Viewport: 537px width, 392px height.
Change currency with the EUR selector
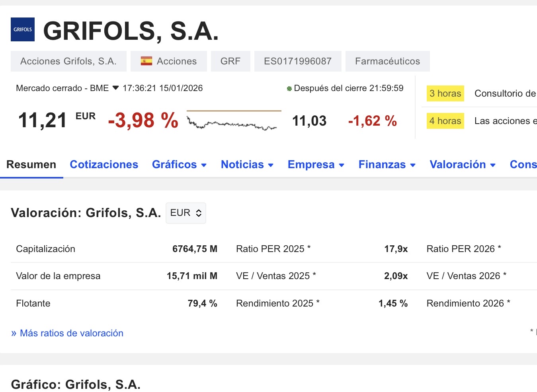186,213
